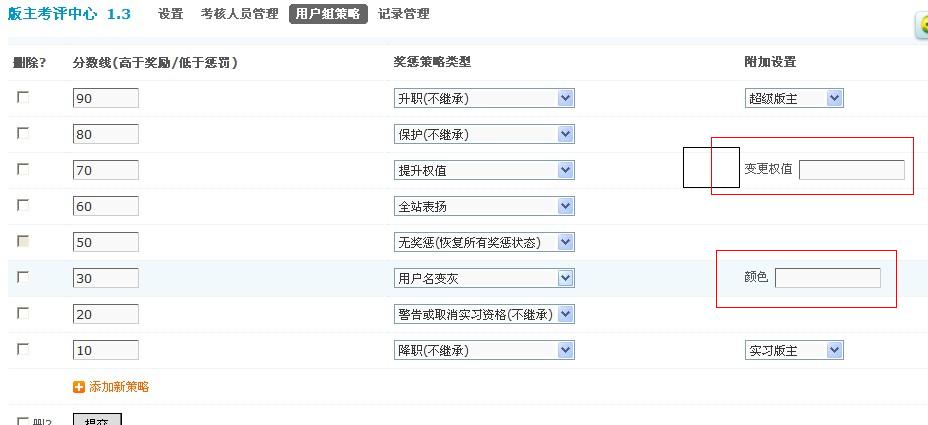
Task: Click the 颜色 input field
Action: tap(828, 278)
